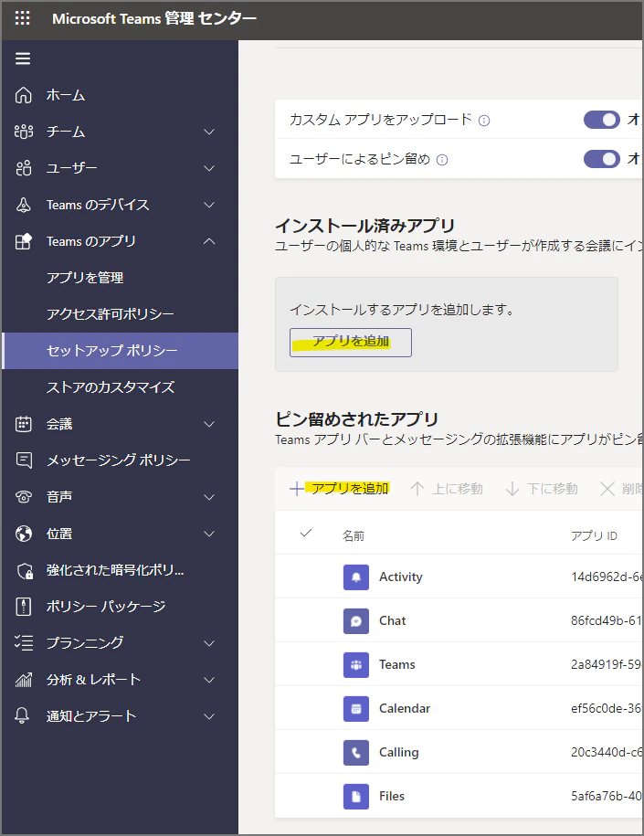This screenshot has height=836, width=644.
Task: Expand the 位置 menu chevron
Action: pyautogui.click(x=209, y=534)
